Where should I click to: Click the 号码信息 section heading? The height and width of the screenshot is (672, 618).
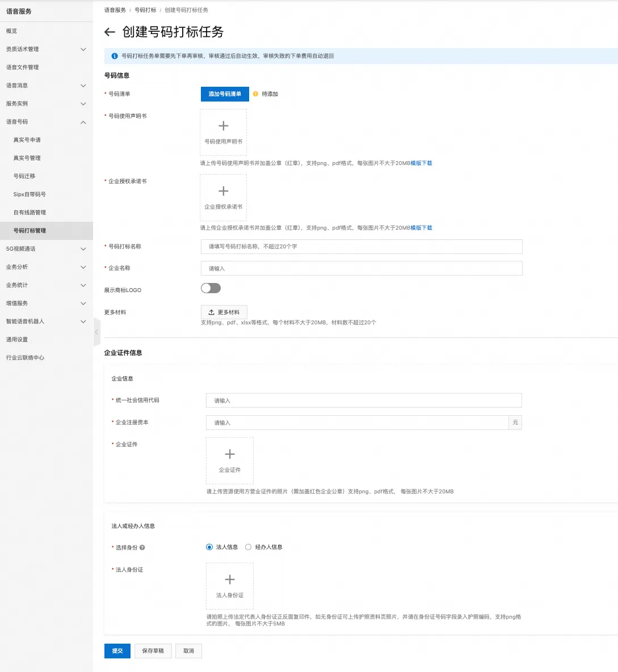point(117,75)
